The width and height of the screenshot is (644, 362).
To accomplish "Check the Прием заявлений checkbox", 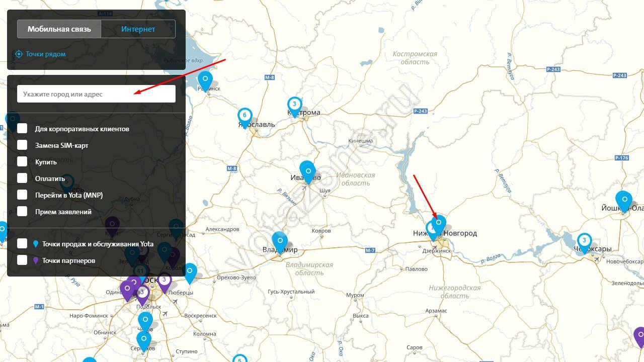I will (x=22, y=211).
